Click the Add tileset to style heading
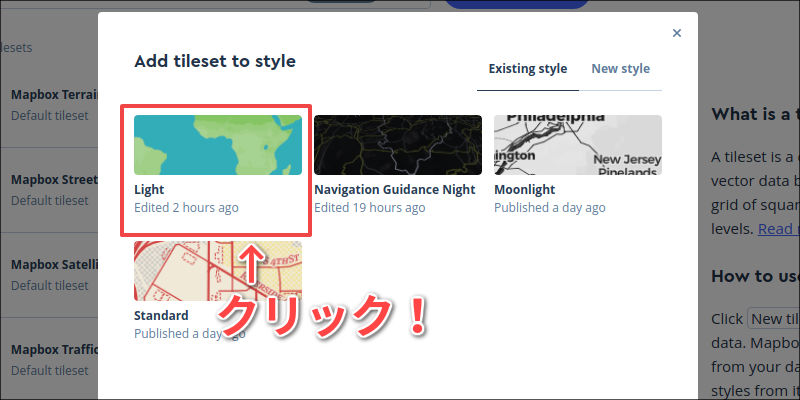This screenshot has width=800, height=400. (215, 62)
